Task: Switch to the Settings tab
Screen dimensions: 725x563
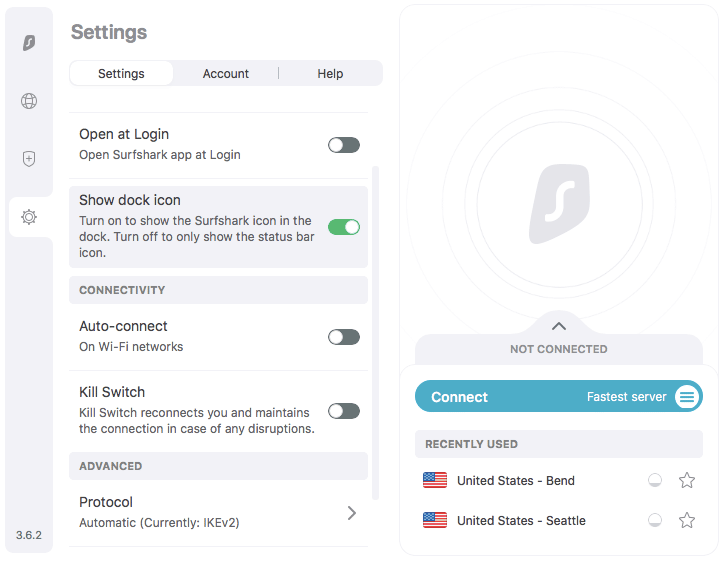Action: [x=121, y=73]
